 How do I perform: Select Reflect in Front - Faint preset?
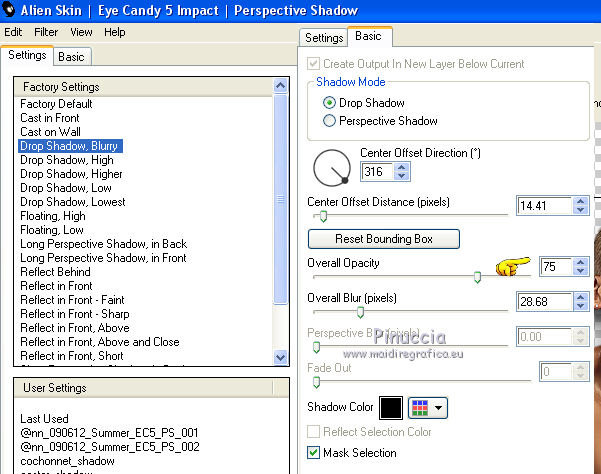coord(72,300)
